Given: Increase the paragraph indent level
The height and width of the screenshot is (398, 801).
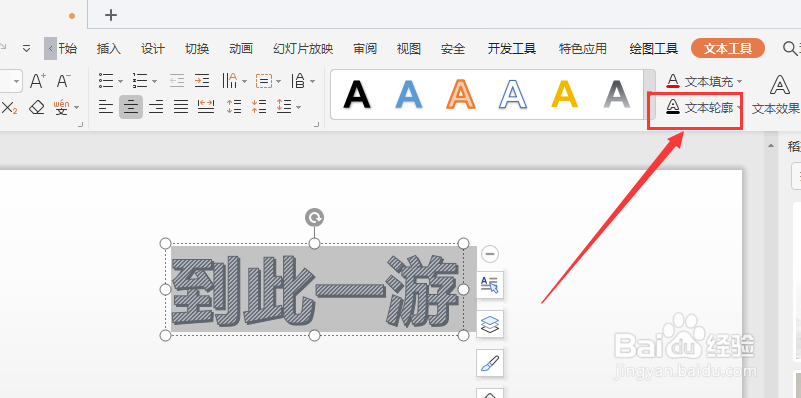Looking at the screenshot, I should coord(202,81).
